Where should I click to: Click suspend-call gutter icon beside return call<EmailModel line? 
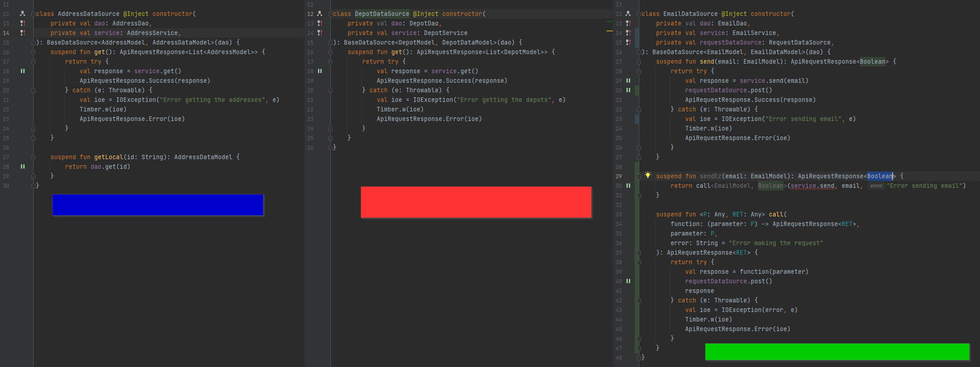click(628, 186)
